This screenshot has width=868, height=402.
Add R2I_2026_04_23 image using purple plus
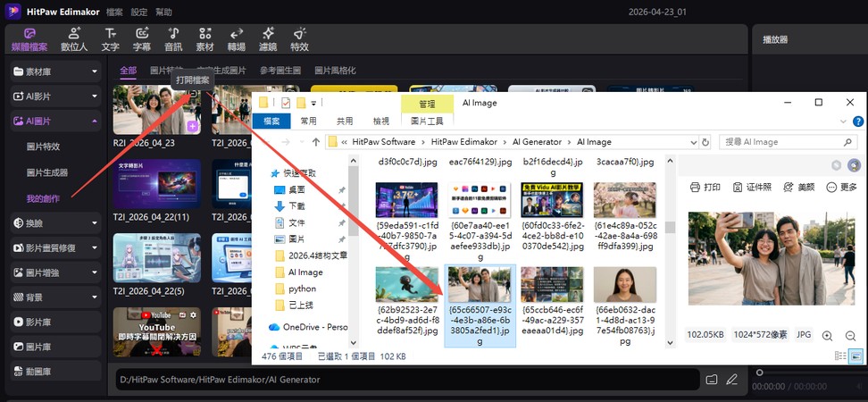point(193,127)
